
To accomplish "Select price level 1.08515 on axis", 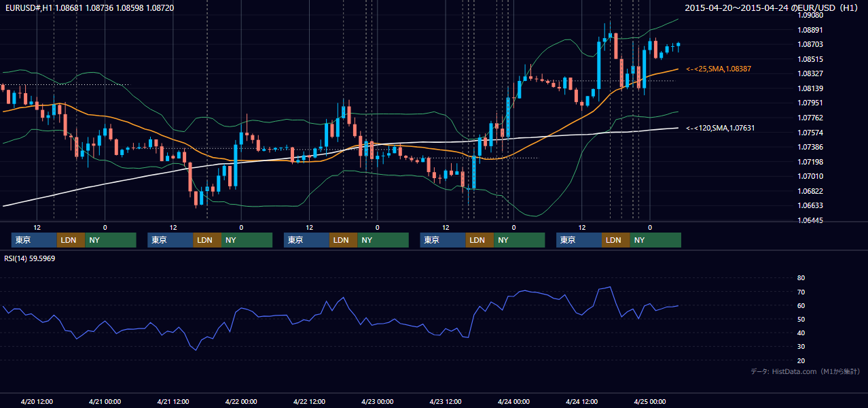I will click(x=810, y=59).
